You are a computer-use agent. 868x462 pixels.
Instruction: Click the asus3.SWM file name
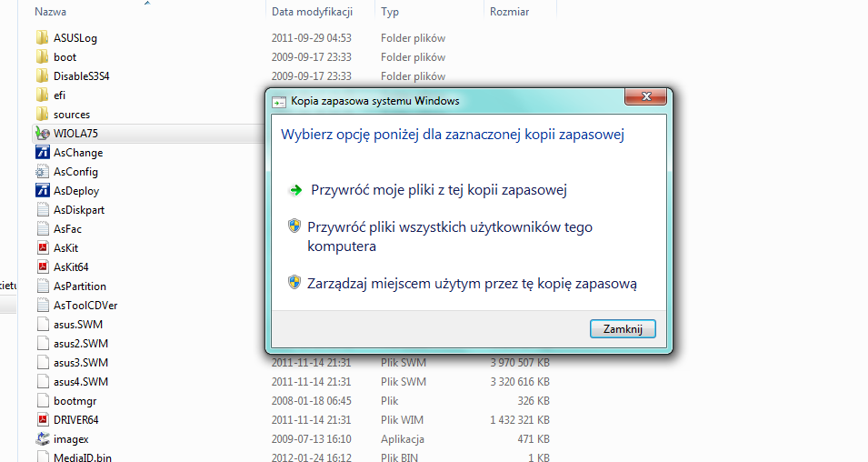click(x=81, y=363)
